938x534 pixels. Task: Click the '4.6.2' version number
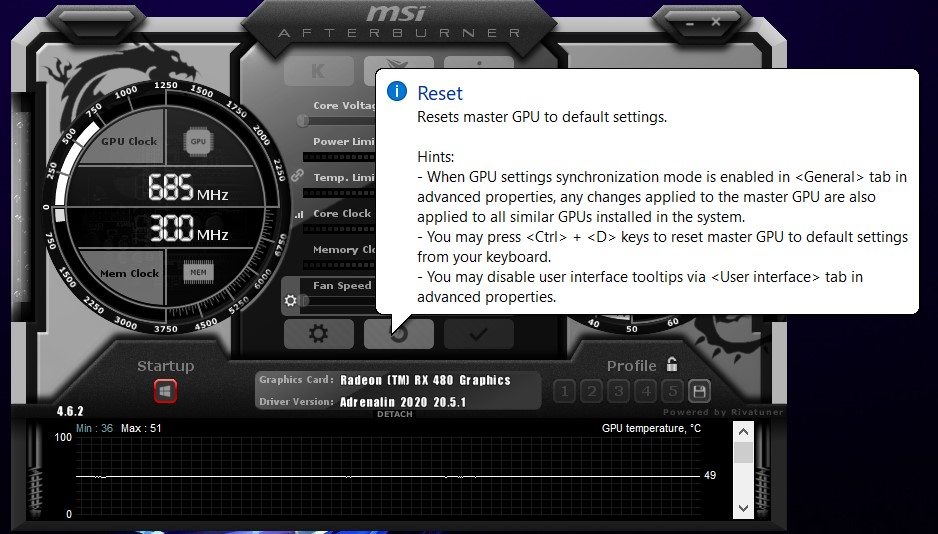click(70, 411)
